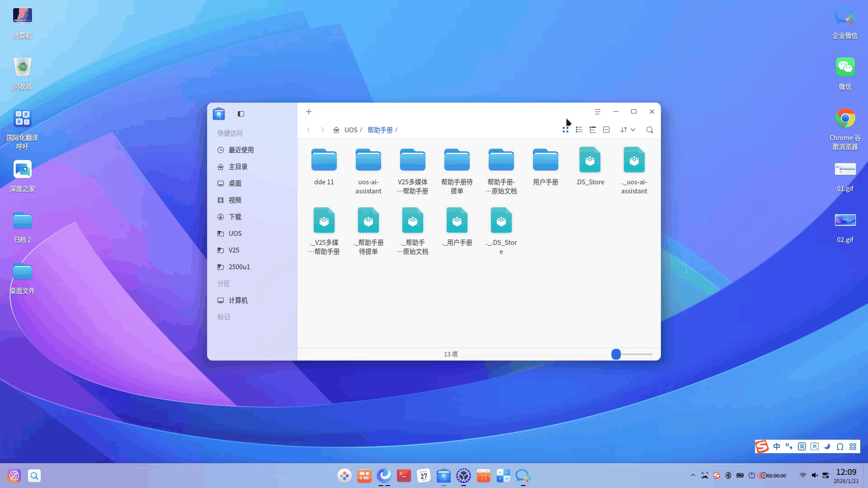Image resolution: width=868 pixels, height=488 pixels.
Task: Go back with left arrow
Action: [x=309, y=130]
